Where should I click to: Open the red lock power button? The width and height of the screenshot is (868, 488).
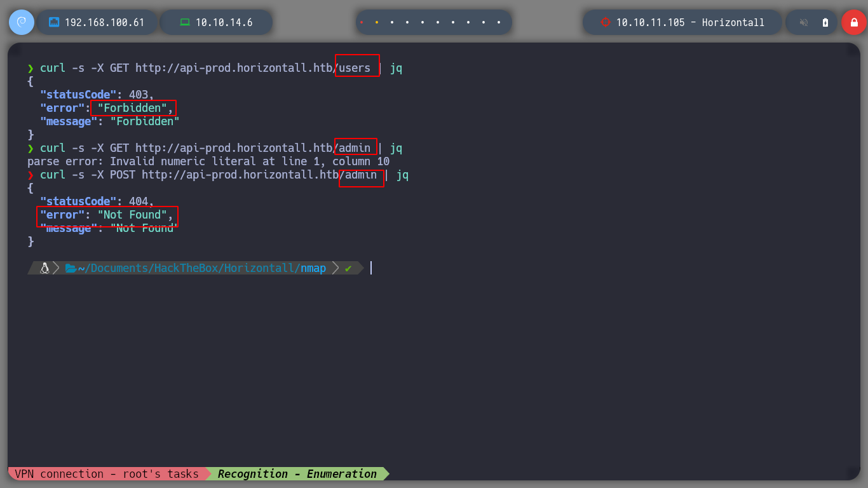(x=853, y=22)
